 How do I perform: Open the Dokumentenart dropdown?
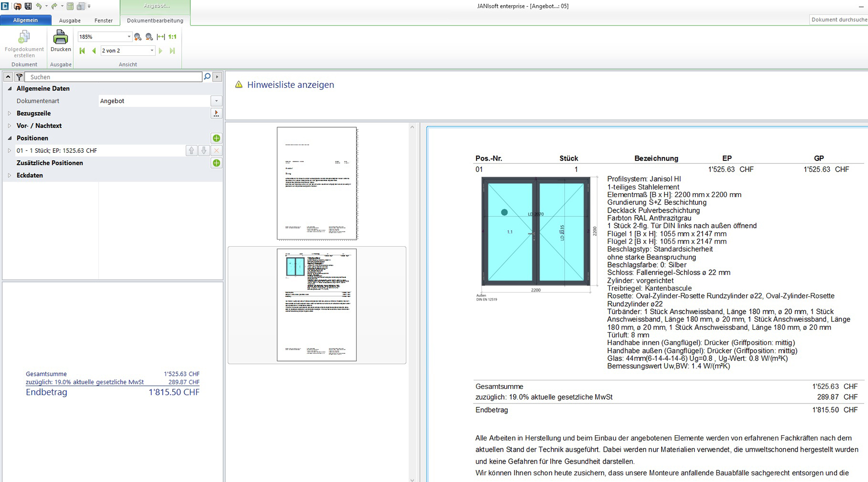[x=216, y=101]
